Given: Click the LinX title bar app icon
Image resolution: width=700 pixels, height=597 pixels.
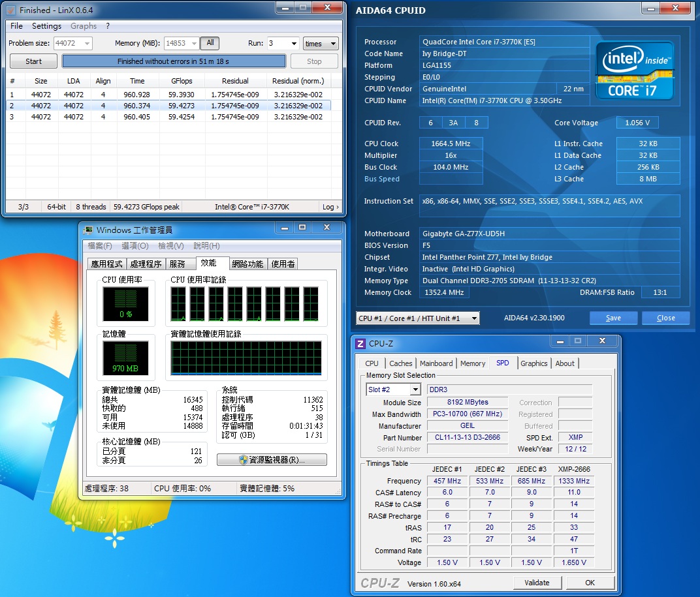Looking at the screenshot, I should (11, 10).
